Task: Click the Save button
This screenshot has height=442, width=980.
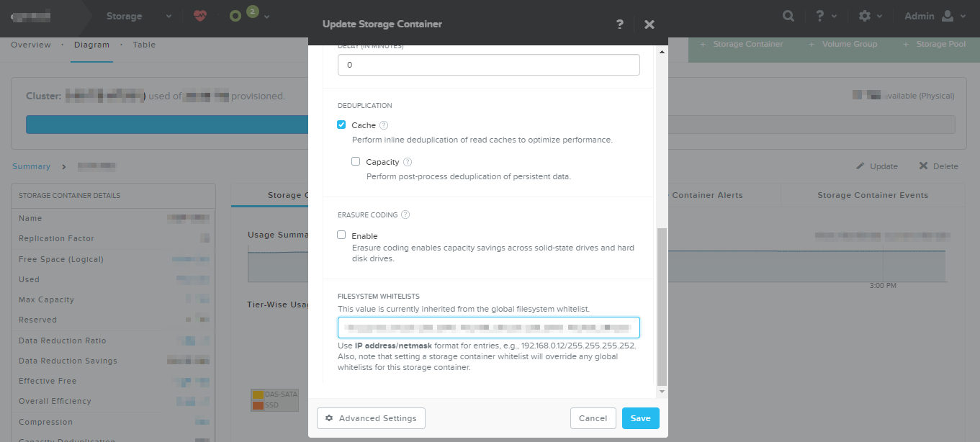Action: (x=641, y=418)
